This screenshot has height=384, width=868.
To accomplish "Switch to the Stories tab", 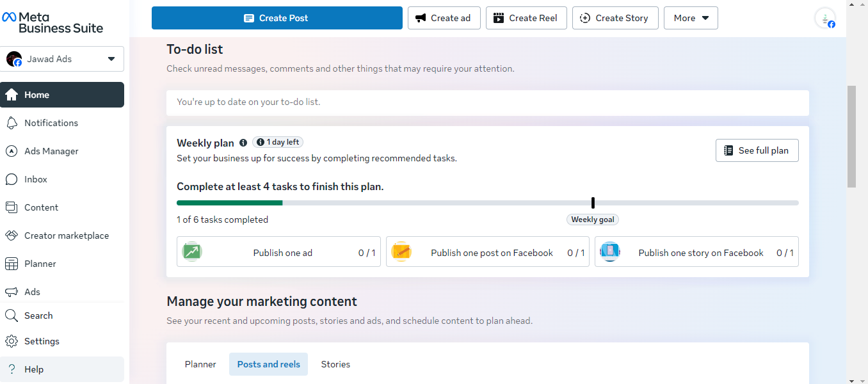I will (335, 364).
